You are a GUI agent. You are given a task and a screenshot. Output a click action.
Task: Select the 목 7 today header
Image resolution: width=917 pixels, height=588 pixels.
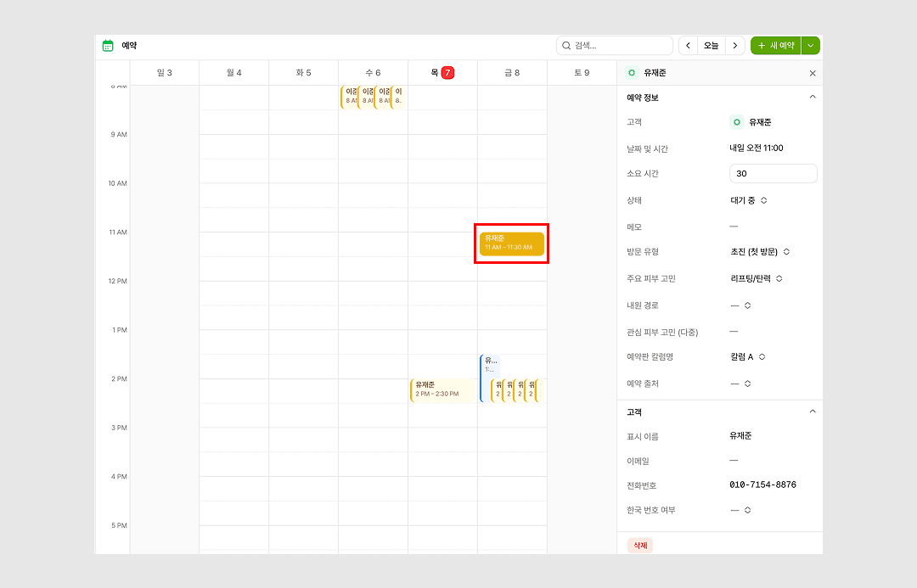(442, 72)
